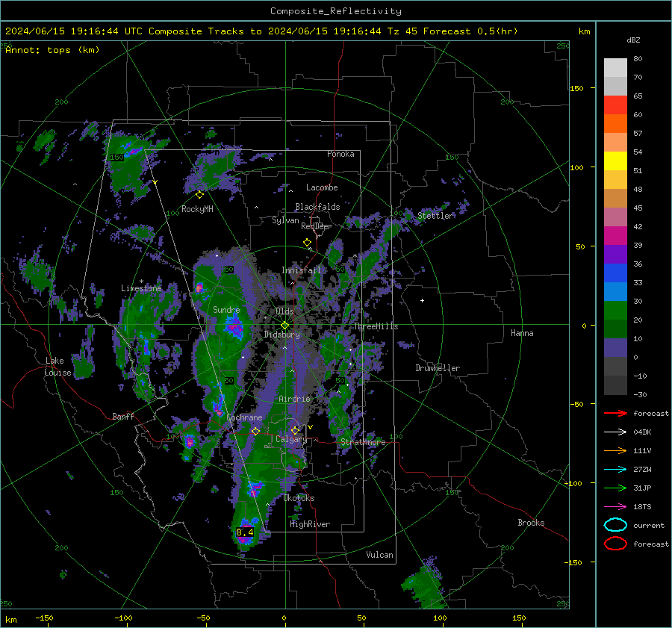Click the Composite_Reflectivity title

pos(335,11)
